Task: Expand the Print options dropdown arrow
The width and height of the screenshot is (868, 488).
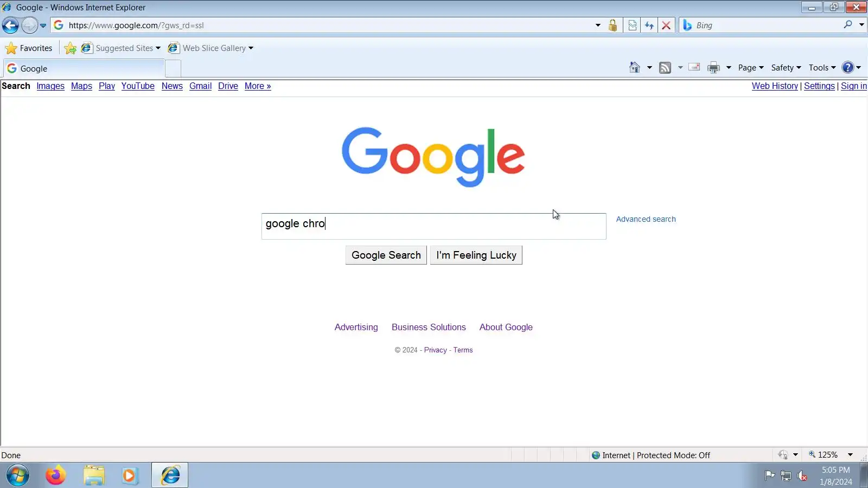Action: [x=729, y=68]
